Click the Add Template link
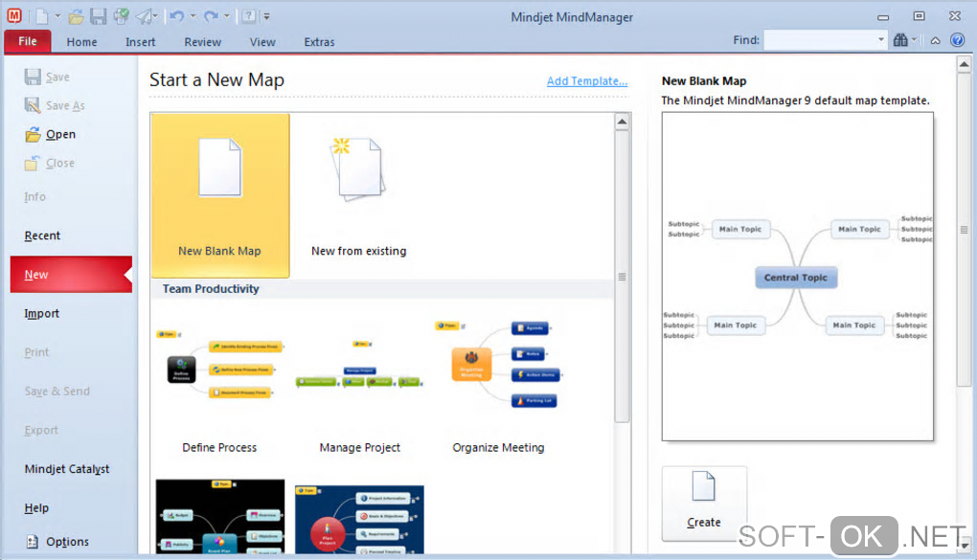977x560 pixels. tap(587, 81)
